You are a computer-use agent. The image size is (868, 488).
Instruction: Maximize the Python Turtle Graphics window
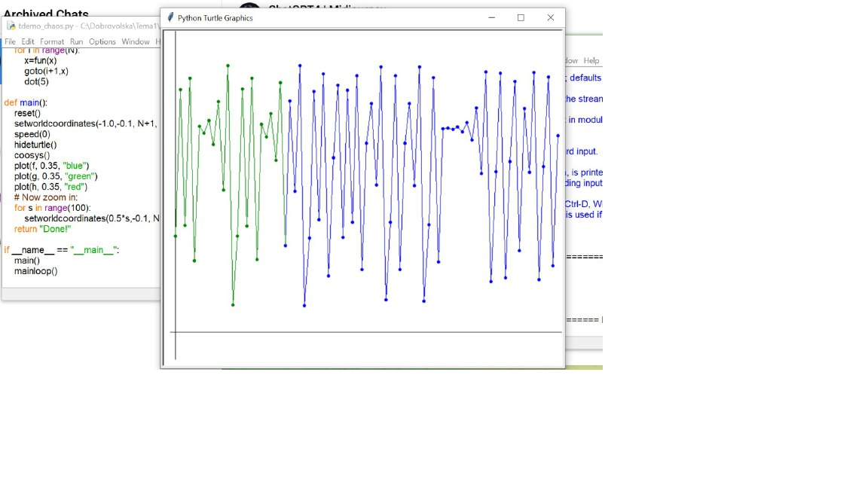pos(521,17)
